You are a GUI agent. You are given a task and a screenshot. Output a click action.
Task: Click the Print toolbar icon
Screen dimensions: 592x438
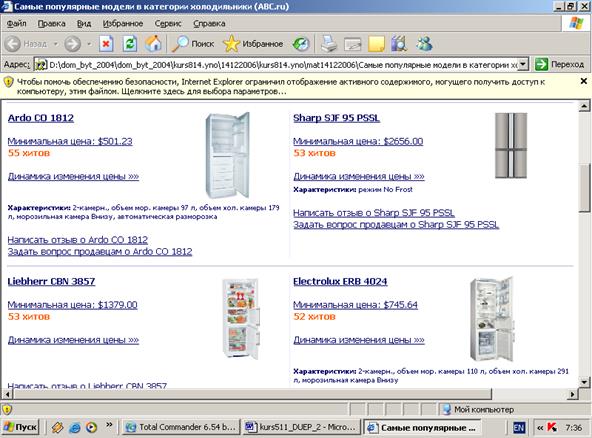(328, 44)
